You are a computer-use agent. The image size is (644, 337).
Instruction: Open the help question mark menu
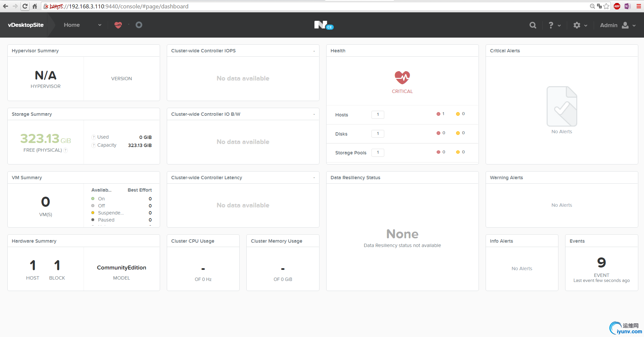(x=554, y=25)
